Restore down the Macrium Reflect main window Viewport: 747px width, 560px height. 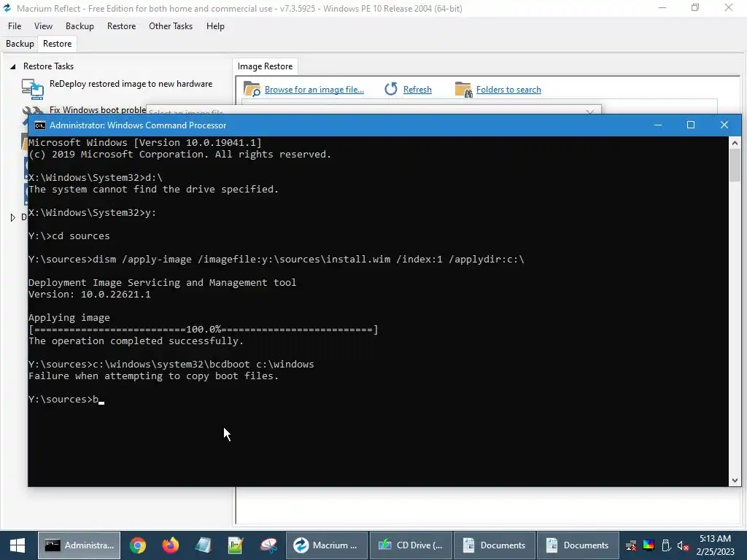(695, 7)
